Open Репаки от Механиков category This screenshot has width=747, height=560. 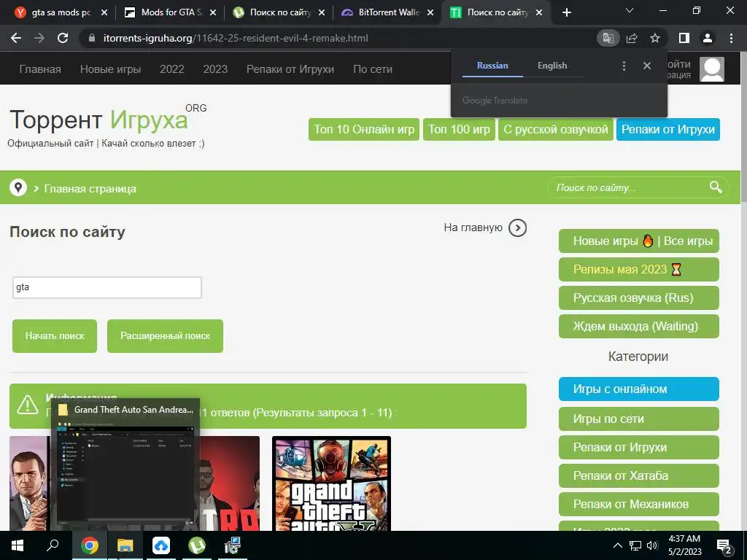pos(639,505)
